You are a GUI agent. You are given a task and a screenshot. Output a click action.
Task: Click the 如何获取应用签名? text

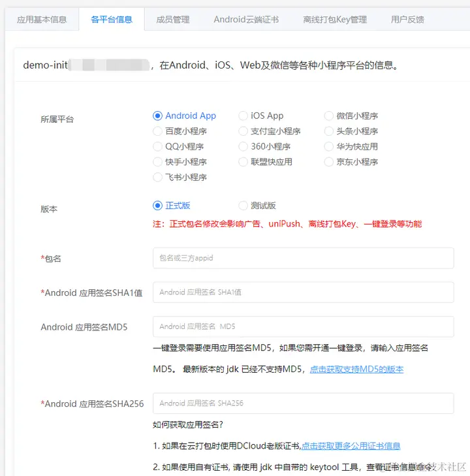tap(188, 424)
